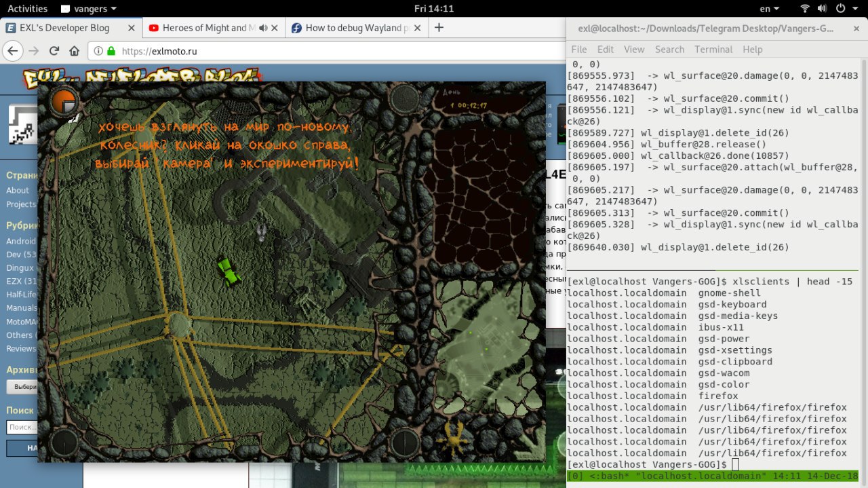This screenshot has width=868, height=488.
Task: Open the Projects page link on the blog
Action: (x=21, y=204)
